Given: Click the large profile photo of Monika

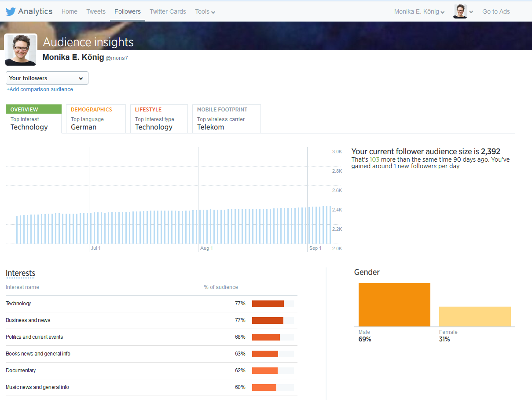Looking at the screenshot, I should click(21, 50).
